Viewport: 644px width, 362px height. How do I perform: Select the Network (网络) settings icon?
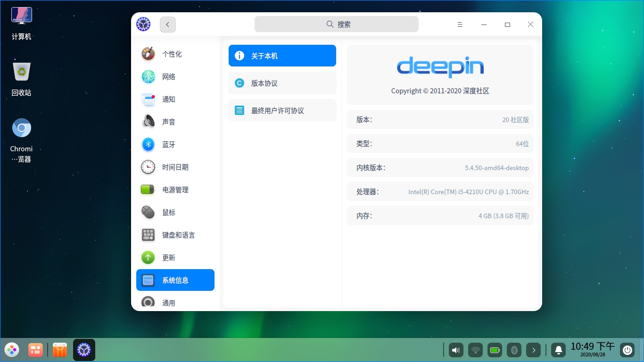pos(149,77)
